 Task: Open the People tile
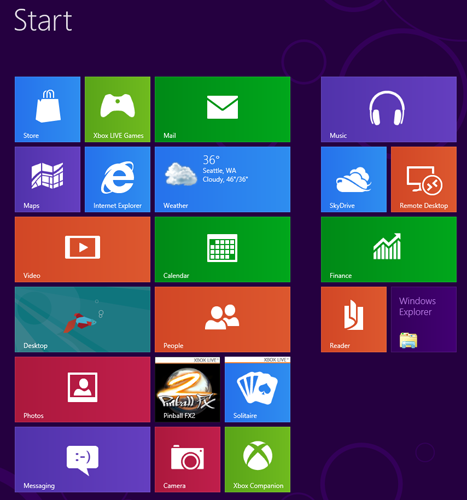223,319
